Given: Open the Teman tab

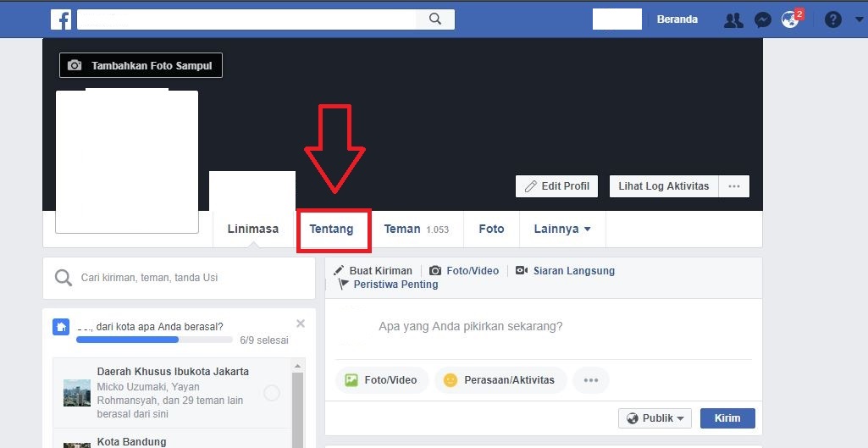Looking at the screenshot, I should pos(417,229).
